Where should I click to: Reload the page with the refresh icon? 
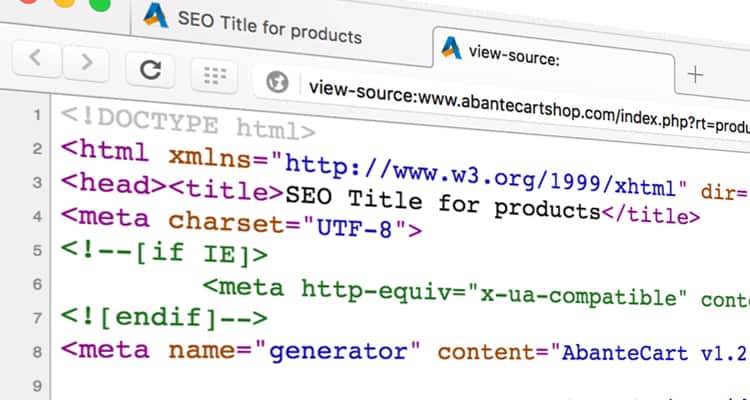coord(151,70)
